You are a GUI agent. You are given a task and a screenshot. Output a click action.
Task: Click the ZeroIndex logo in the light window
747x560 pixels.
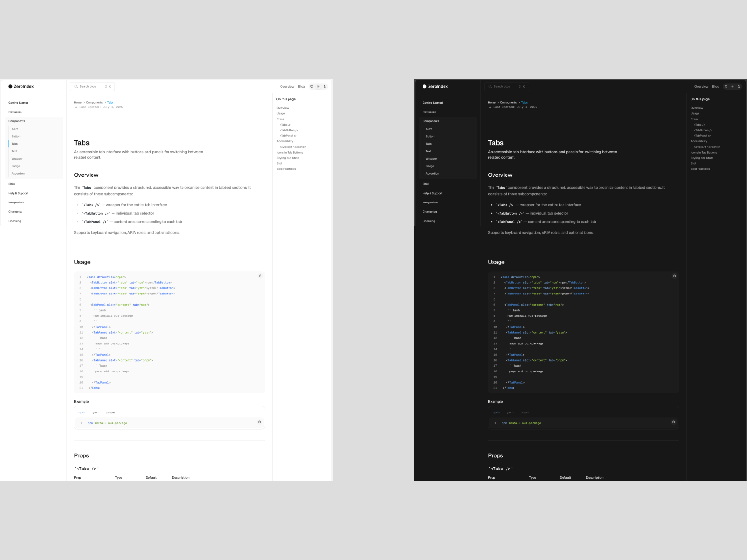[x=21, y=86]
